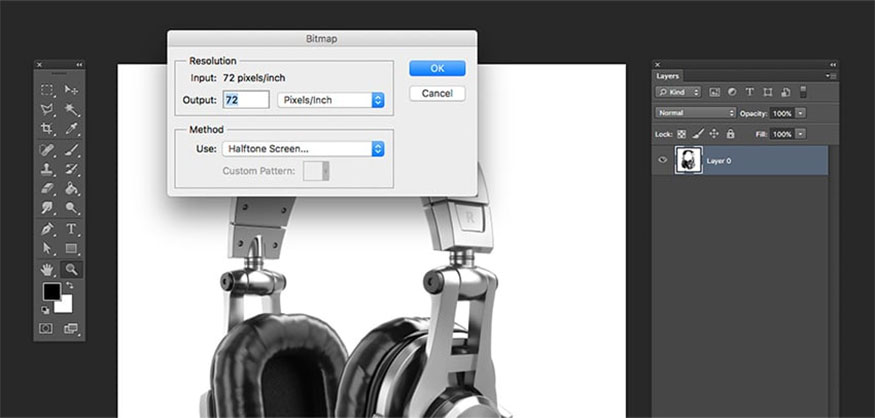This screenshot has width=875, height=418.
Task: Open the Custom Pattern picker
Action: (316, 171)
